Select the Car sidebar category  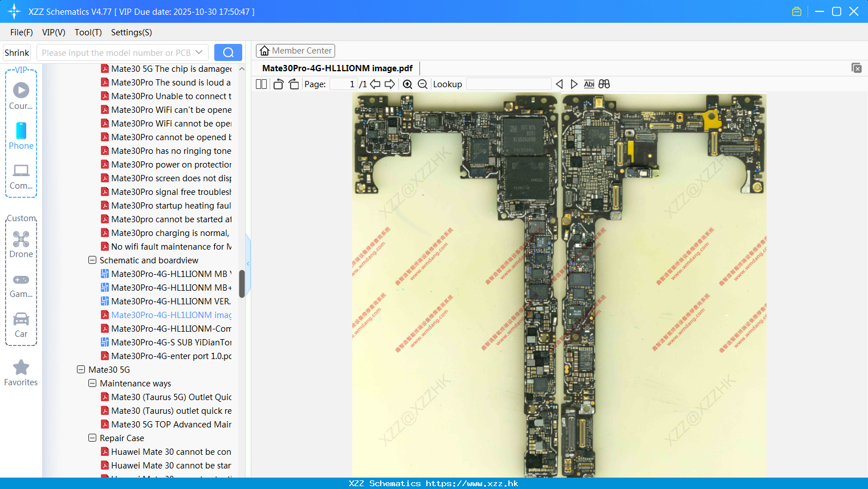(x=21, y=325)
